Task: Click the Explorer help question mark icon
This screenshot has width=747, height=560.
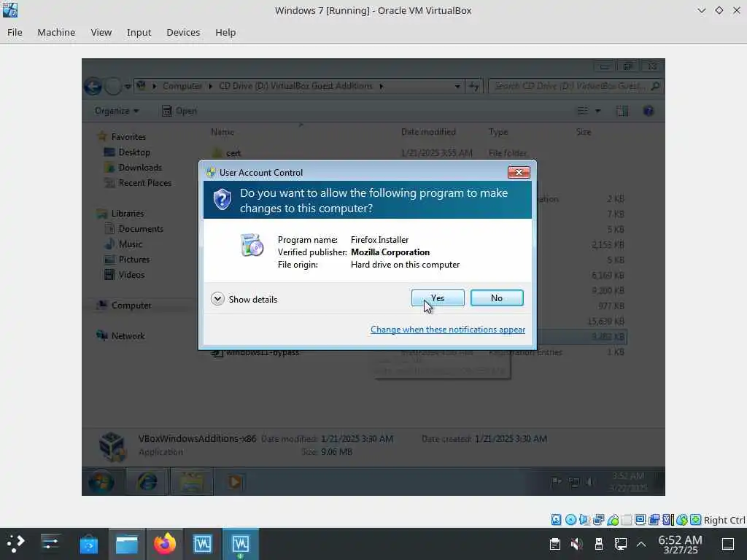Action: point(648,111)
